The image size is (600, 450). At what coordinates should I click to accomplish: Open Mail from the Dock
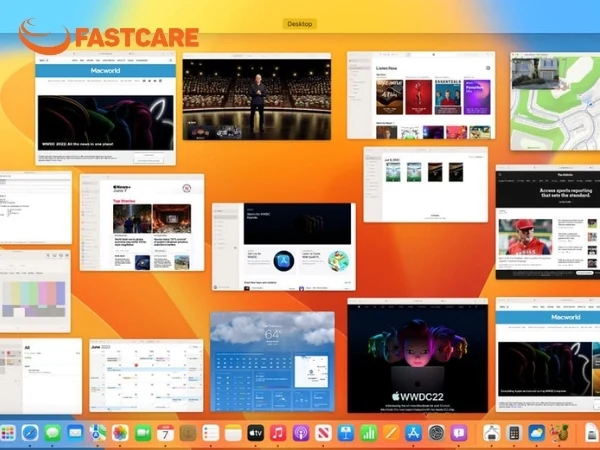75,433
